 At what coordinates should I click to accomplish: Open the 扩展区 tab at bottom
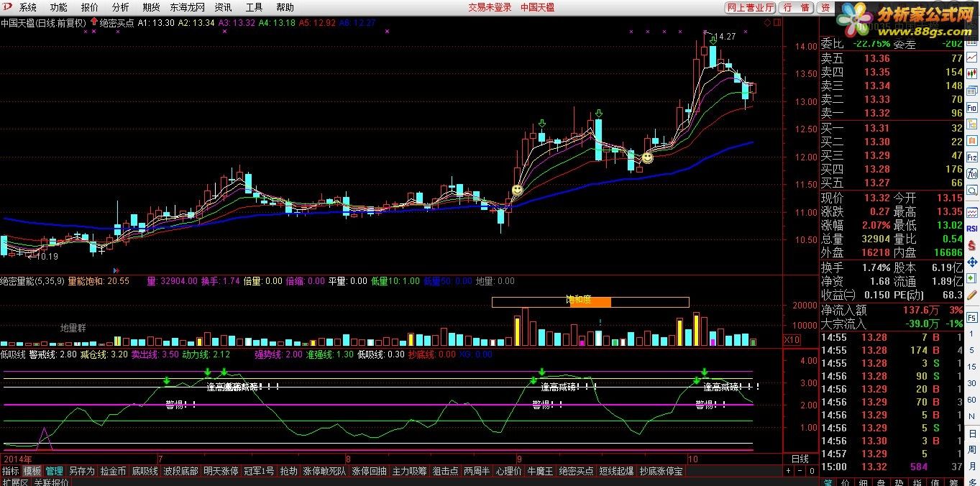click(x=14, y=482)
